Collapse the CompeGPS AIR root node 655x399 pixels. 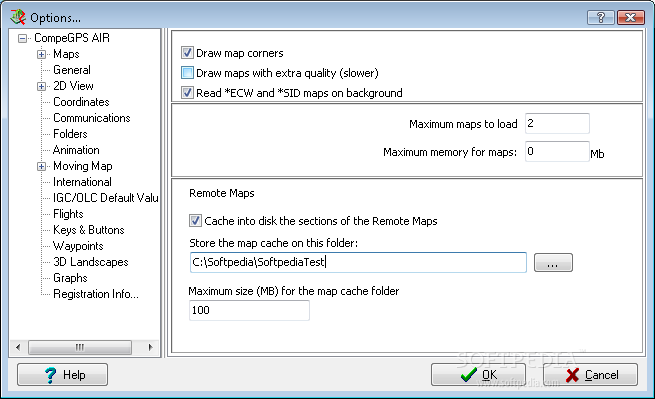pos(22,38)
